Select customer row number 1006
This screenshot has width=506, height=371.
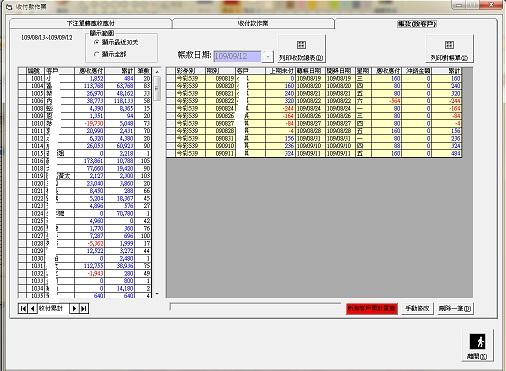[x=85, y=101]
